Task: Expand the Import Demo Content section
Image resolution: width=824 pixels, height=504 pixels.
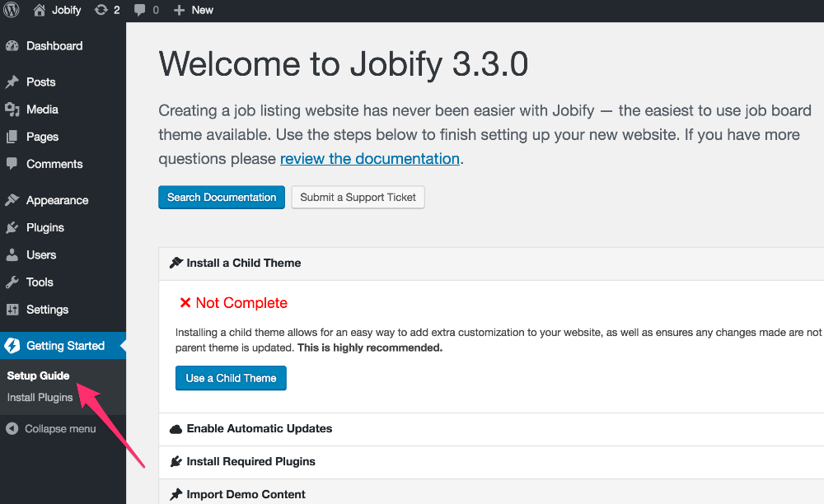Action: [491, 493]
